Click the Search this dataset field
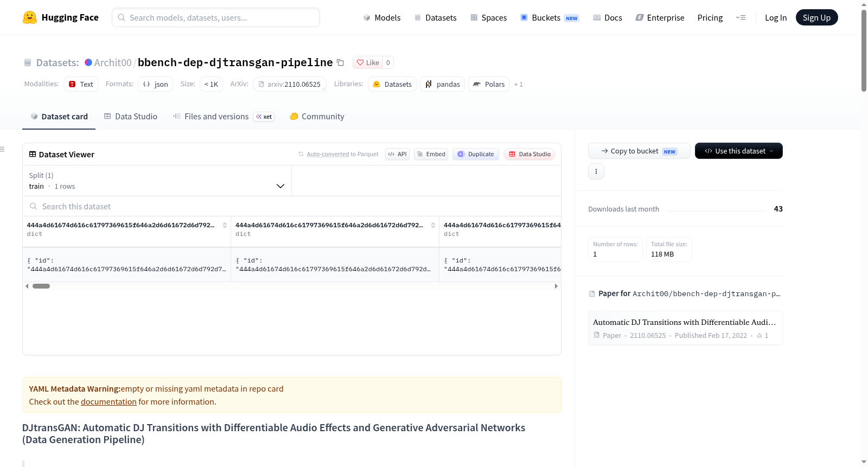Screen dimensions: 868x467 292,207
